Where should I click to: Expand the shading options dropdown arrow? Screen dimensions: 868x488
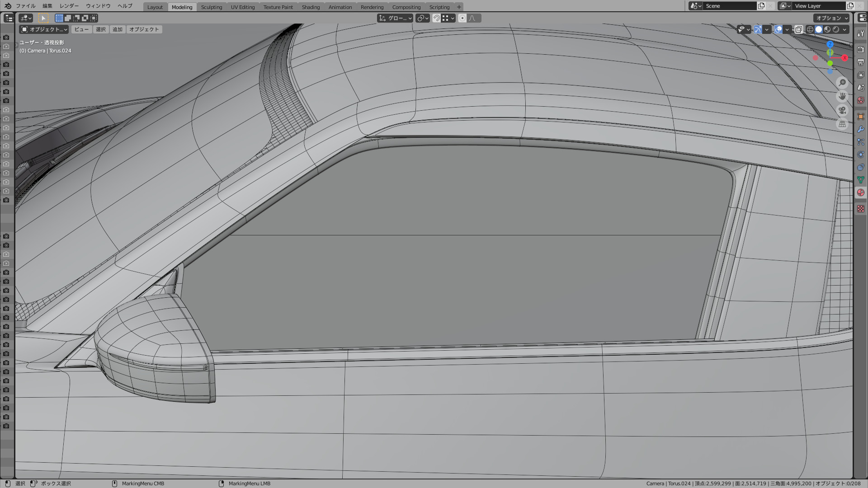pyautogui.click(x=844, y=29)
